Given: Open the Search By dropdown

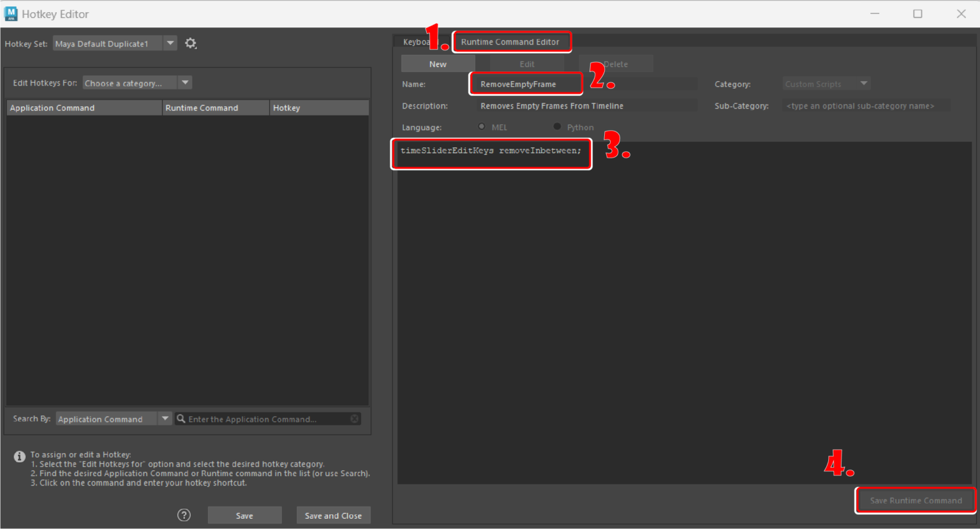Looking at the screenshot, I should (114, 419).
